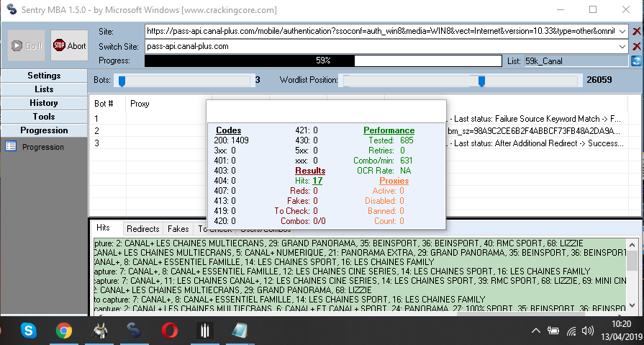Click the Hits panel vertical scrollbar up arrow
The height and width of the screenshot is (345, 644).
coord(632,244)
